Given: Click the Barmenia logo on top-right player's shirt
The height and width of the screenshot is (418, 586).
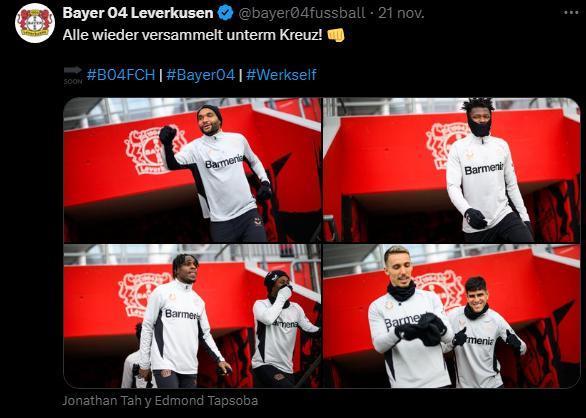Looking at the screenshot, I should point(484,169).
